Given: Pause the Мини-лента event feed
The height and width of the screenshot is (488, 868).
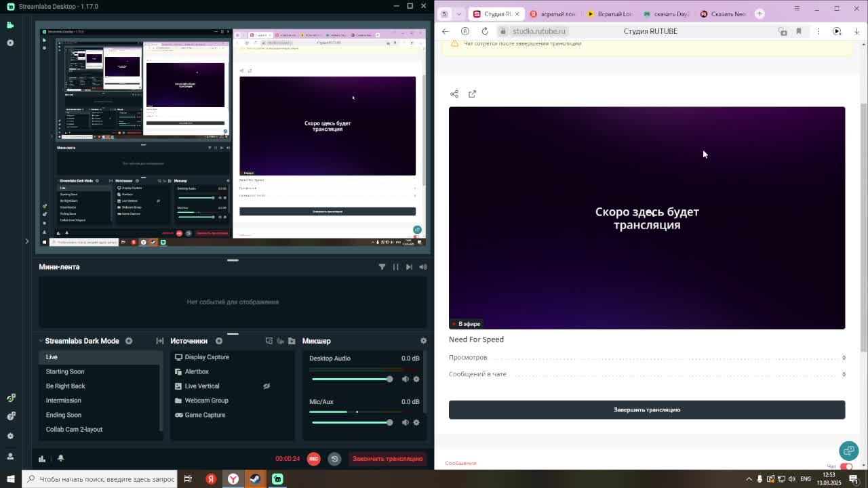Looking at the screenshot, I should pos(395,267).
